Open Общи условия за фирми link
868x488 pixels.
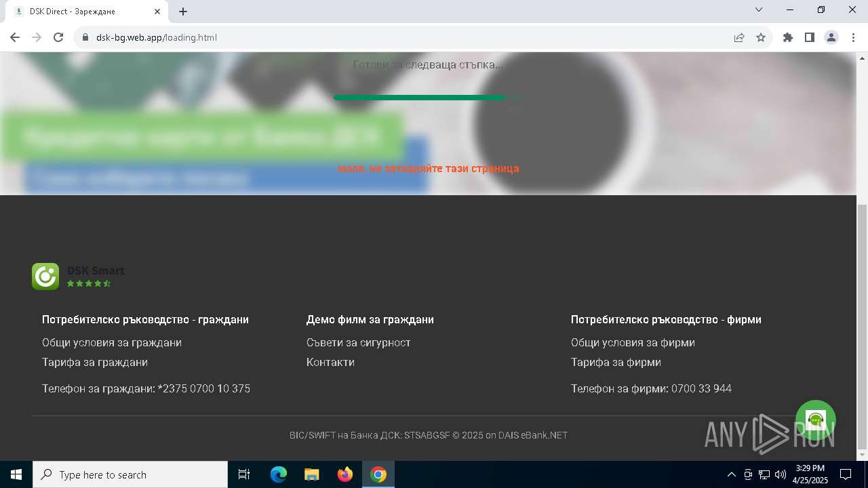[633, 342]
